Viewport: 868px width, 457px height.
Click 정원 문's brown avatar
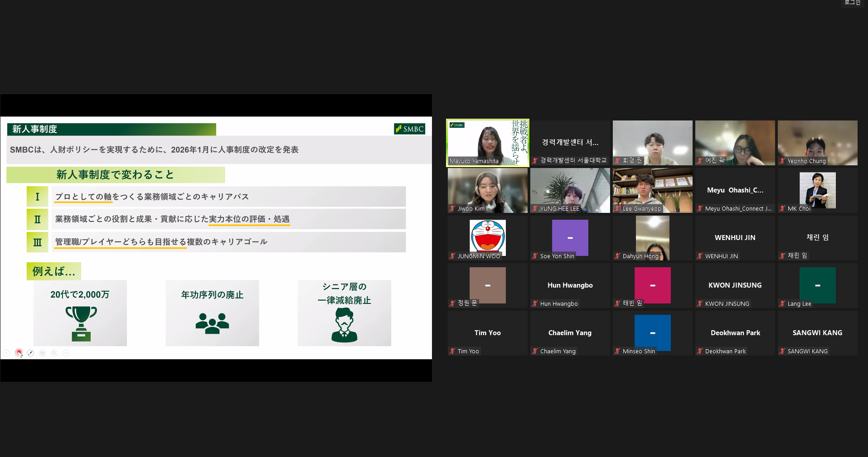[x=488, y=285]
